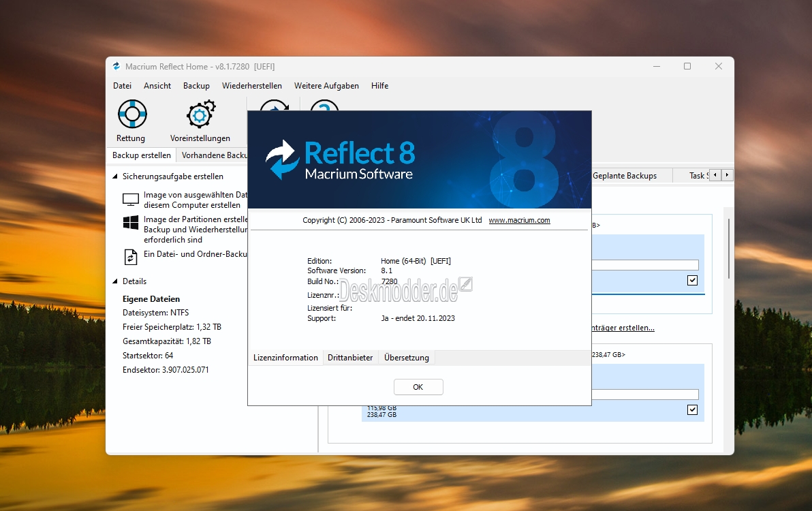The image size is (812, 511).
Task: Open the Wiederherstellen menu
Action: pos(251,86)
